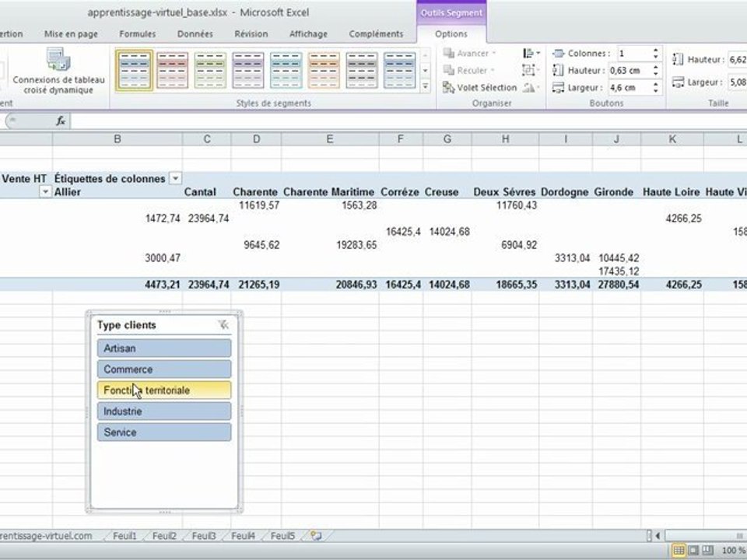Open the Révision tab

click(251, 33)
